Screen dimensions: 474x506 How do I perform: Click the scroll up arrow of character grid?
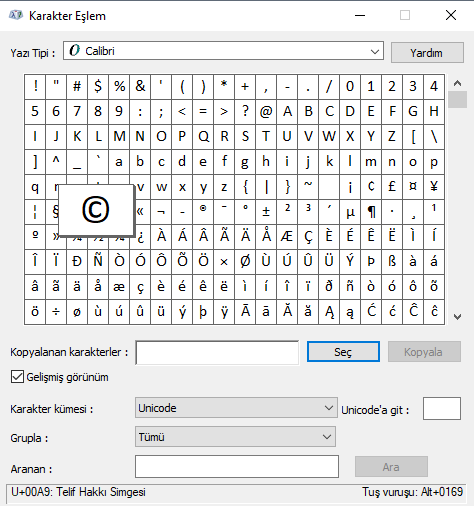click(457, 83)
